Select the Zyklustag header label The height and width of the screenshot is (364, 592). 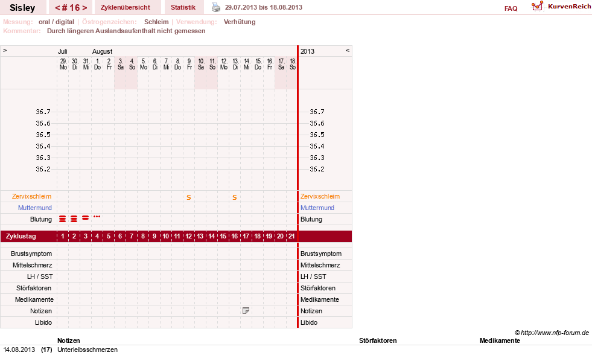[x=21, y=236]
